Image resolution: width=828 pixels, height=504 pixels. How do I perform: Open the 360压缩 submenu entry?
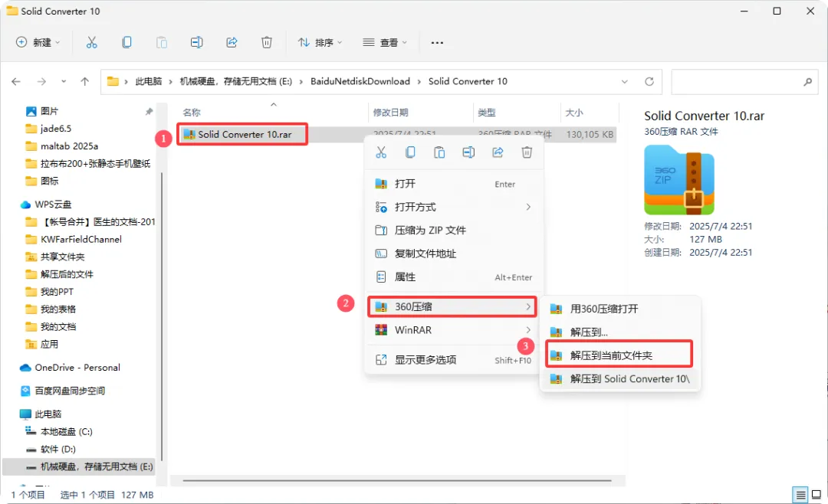(x=452, y=306)
